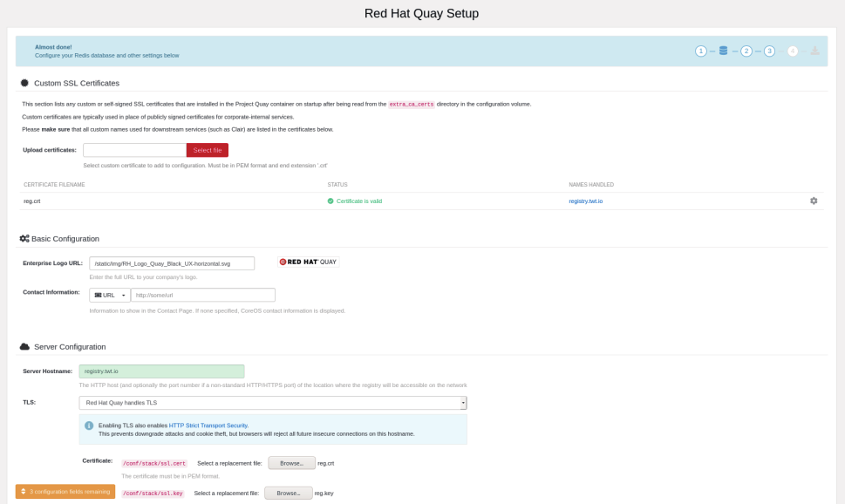
Task: Open the registry.twt.io names handled link
Action: click(586, 201)
